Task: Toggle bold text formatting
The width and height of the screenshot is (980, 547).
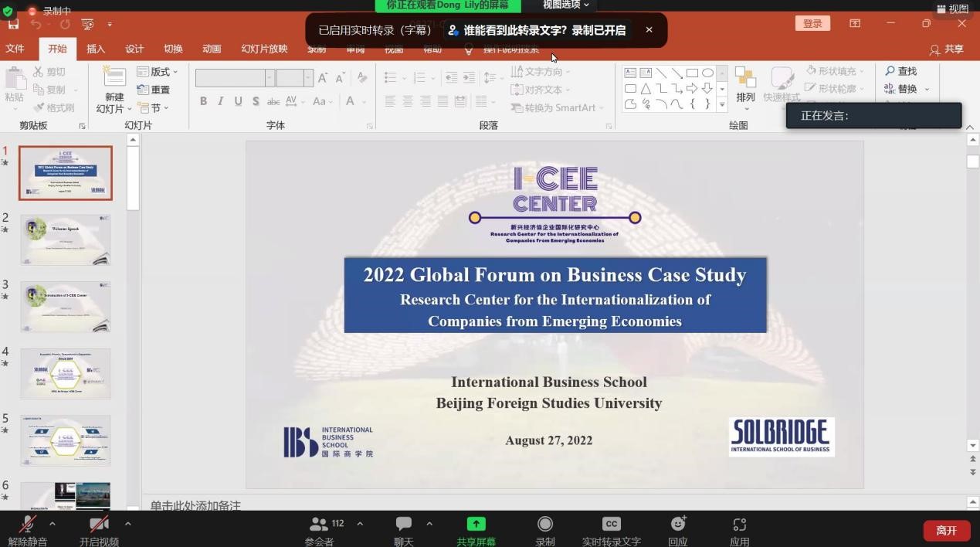Action: tap(203, 101)
